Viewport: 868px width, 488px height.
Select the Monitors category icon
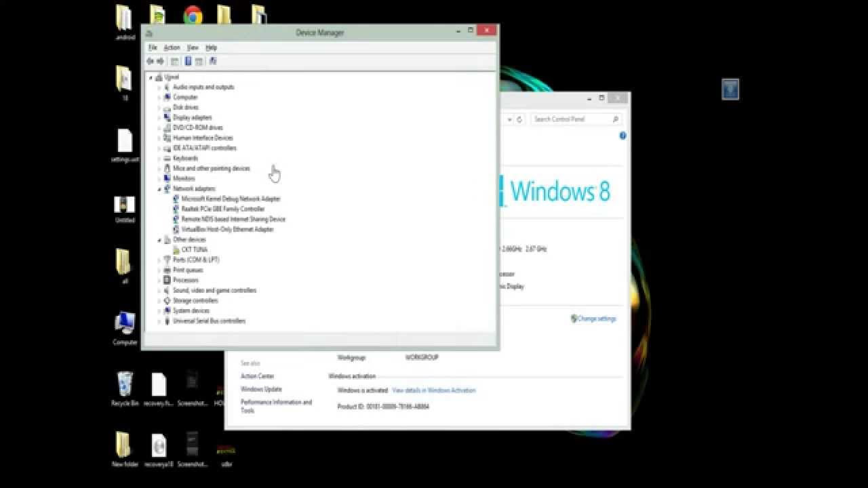click(167, 178)
